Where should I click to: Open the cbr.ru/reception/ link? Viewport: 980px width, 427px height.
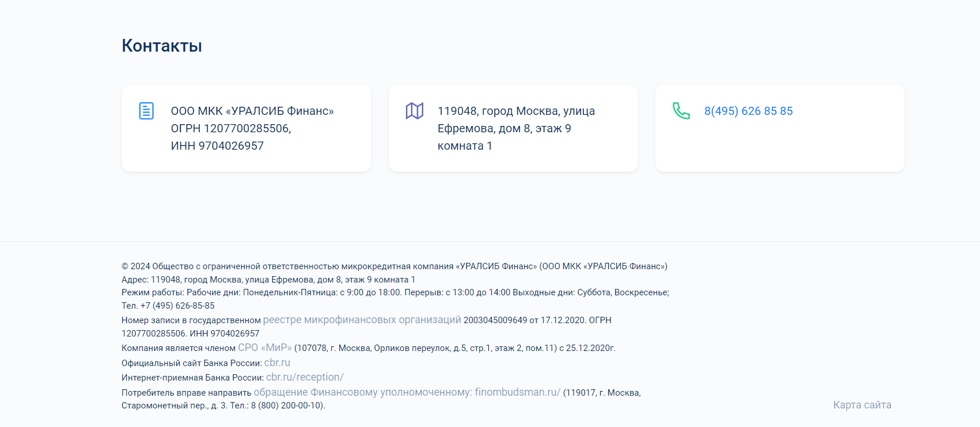pyautogui.click(x=305, y=377)
